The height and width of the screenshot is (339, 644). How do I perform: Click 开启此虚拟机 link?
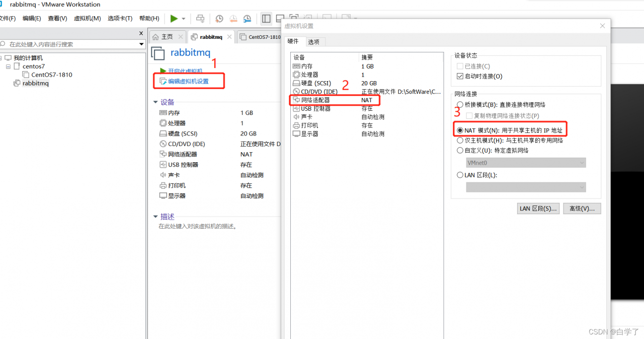point(185,71)
